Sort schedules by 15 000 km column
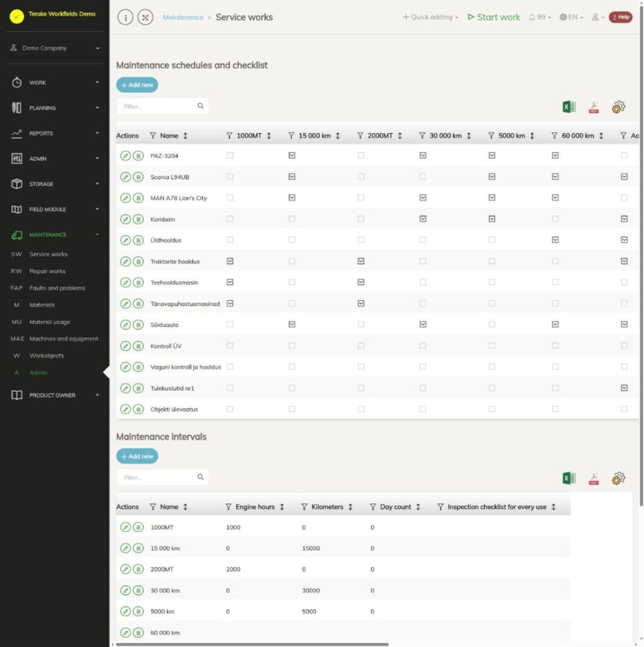The width and height of the screenshot is (644, 647). 337,136
